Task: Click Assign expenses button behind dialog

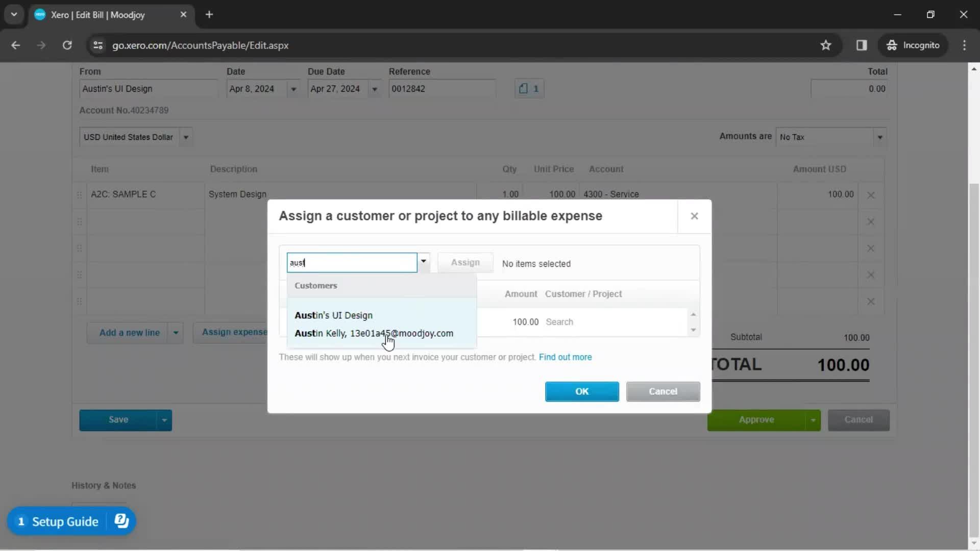Action: click(231, 332)
